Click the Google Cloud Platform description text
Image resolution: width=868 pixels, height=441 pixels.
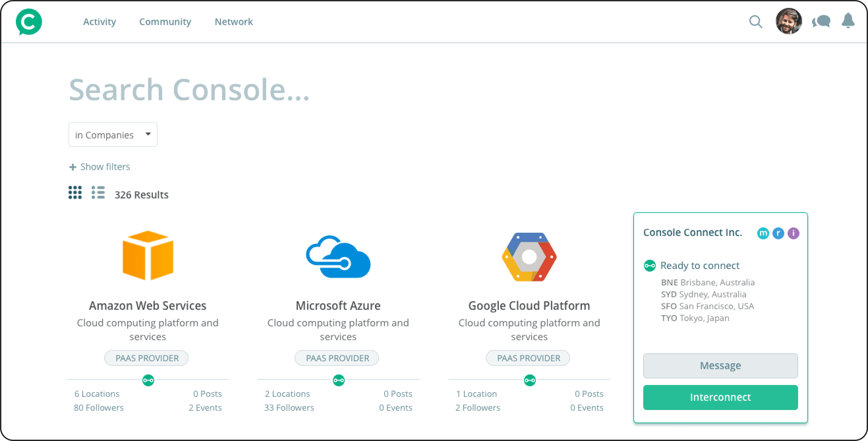[x=529, y=330]
